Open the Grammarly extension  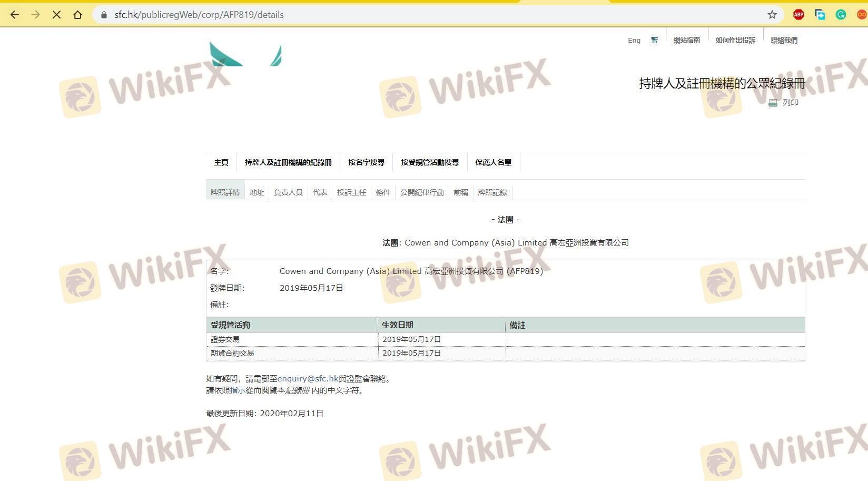pyautogui.click(x=841, y=15)
